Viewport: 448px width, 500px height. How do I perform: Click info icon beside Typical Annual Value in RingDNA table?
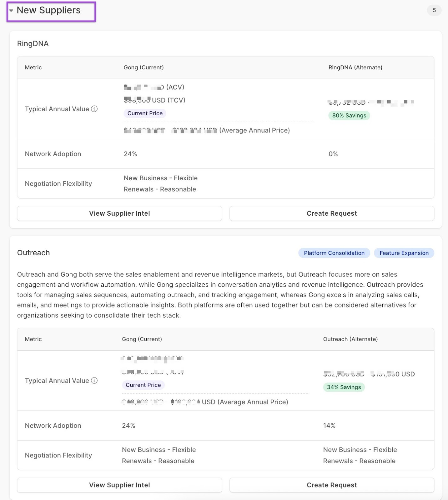pyautogui.click(x=94, y=109)
